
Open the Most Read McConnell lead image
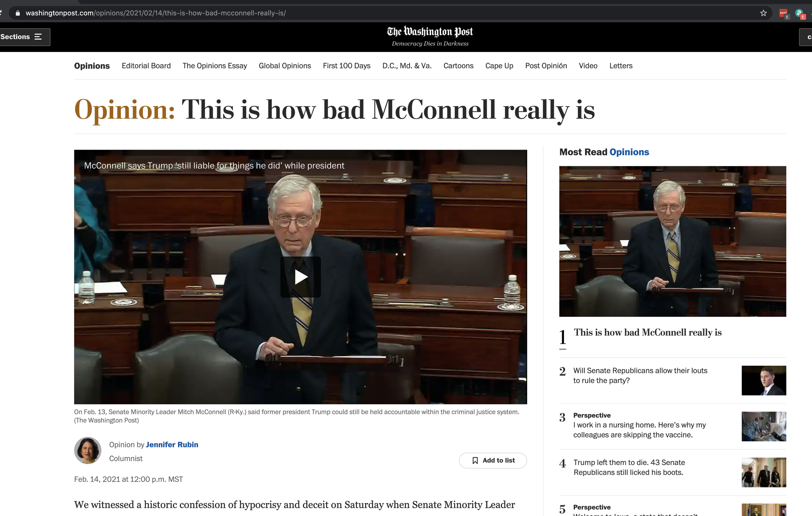click(672, 241)
